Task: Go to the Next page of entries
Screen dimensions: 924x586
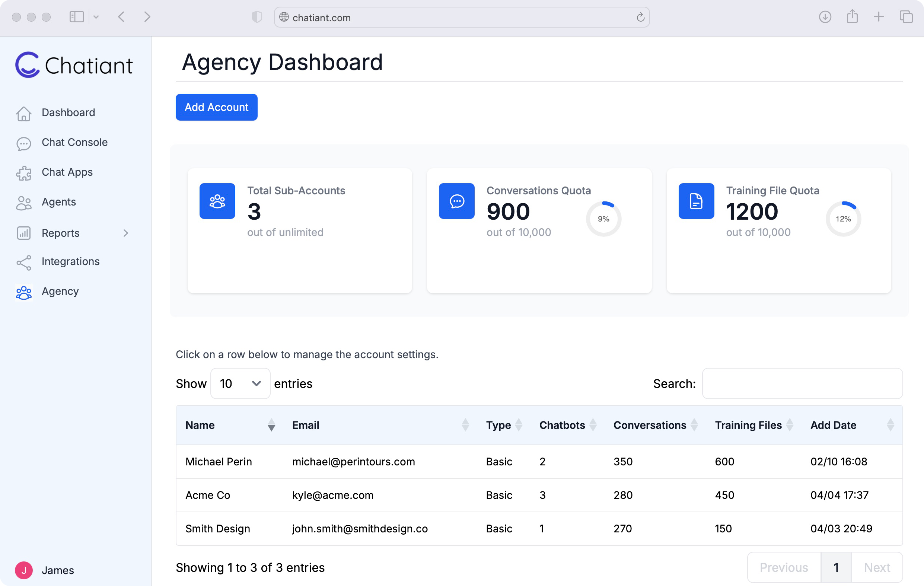Action: click(876, 568)
